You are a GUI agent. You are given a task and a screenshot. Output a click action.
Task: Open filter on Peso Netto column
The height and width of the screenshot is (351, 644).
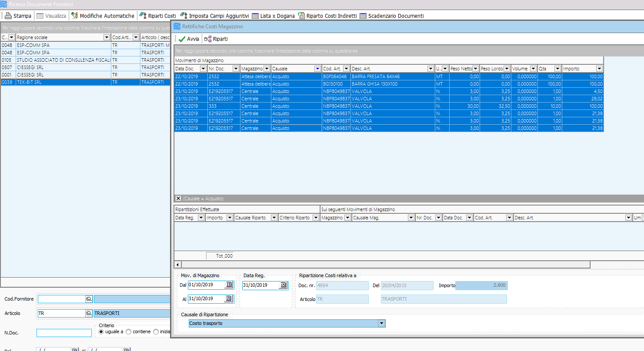[475, 69]
